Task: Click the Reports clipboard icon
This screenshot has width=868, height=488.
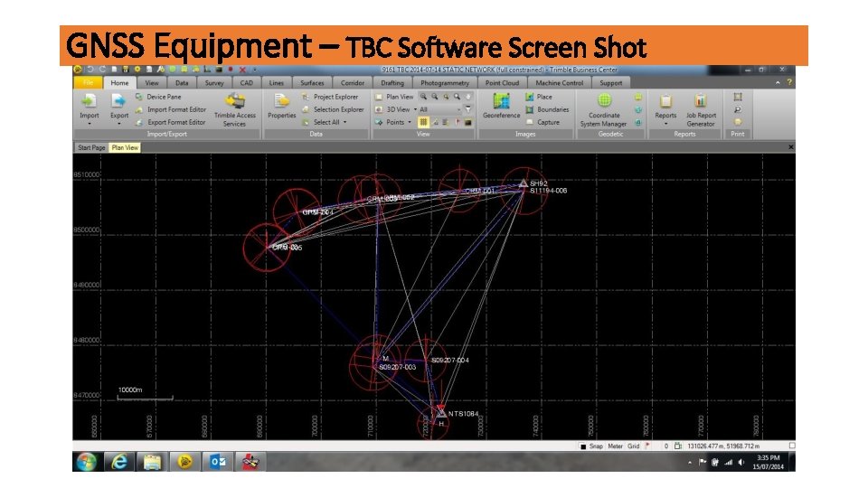Action: click(x=665, y=101)
